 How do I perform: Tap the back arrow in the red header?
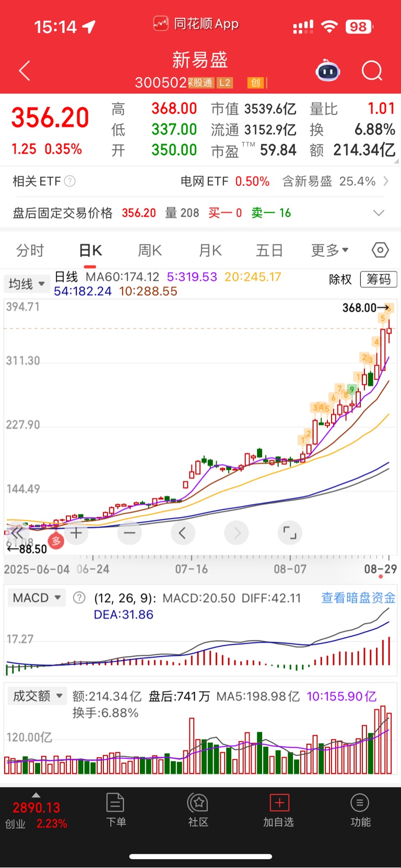click(25, 70)
